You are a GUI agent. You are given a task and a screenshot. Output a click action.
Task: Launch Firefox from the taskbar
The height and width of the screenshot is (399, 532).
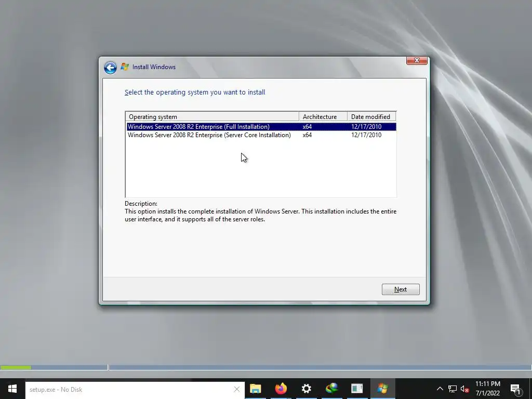281,389
